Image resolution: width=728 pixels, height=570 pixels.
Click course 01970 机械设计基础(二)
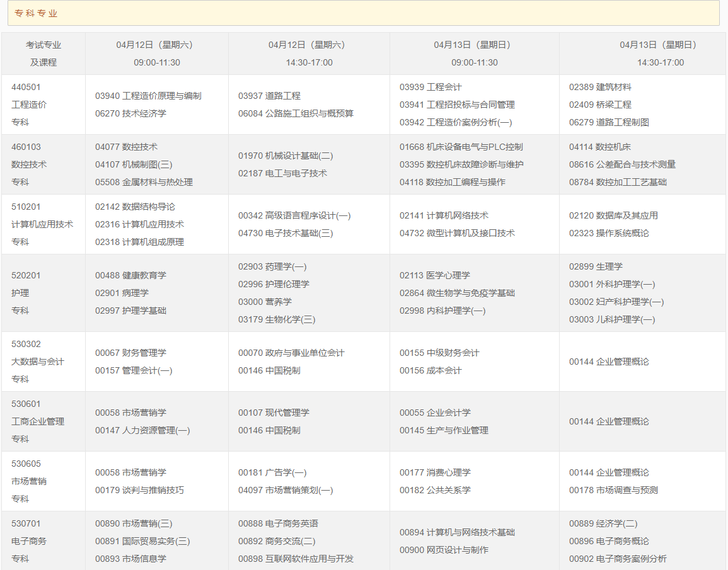(286, 156)
